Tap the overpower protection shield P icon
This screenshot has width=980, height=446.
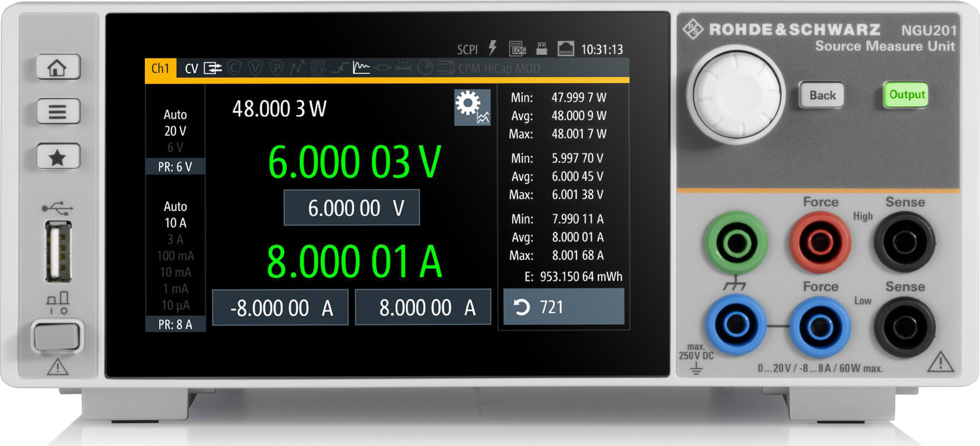(276, 69)
